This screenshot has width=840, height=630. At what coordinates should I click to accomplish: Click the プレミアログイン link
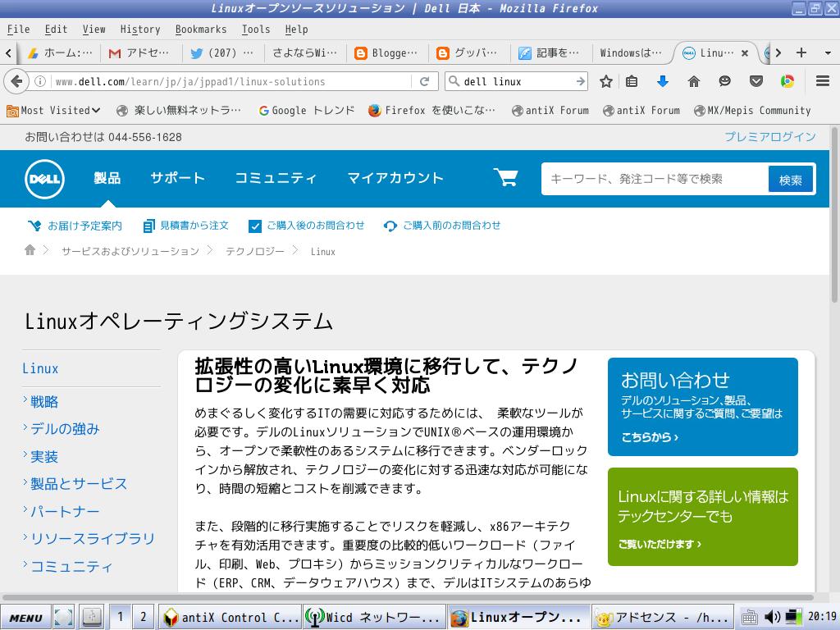click(770, 137)
